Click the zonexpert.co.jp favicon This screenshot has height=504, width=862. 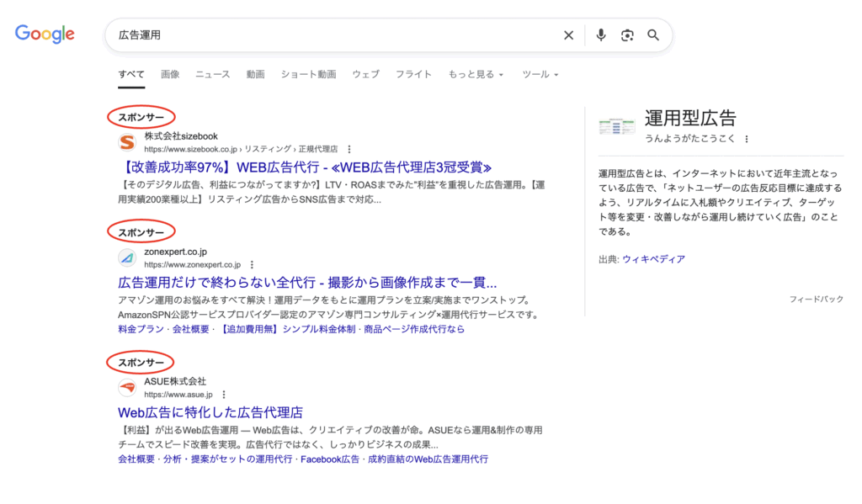coord(127,257)
